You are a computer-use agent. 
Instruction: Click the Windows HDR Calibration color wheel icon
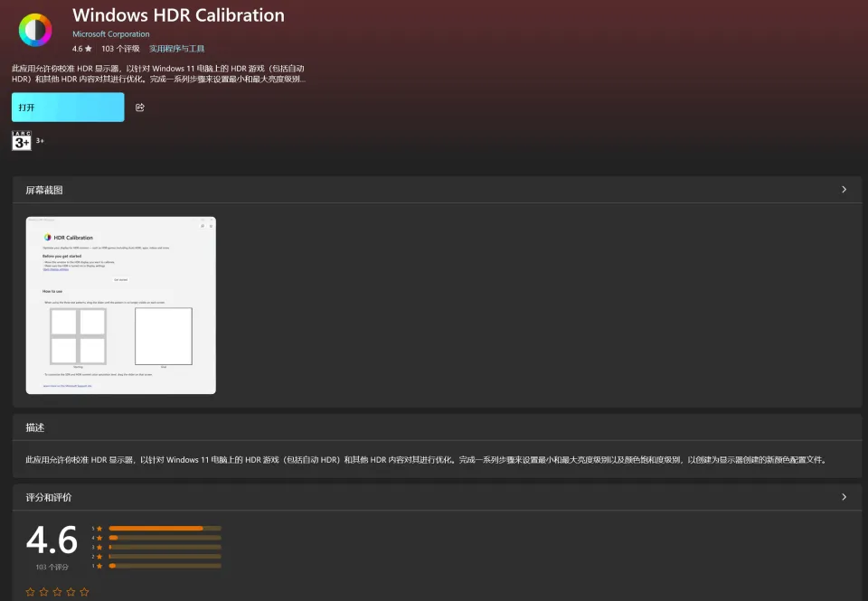[35, 30]
